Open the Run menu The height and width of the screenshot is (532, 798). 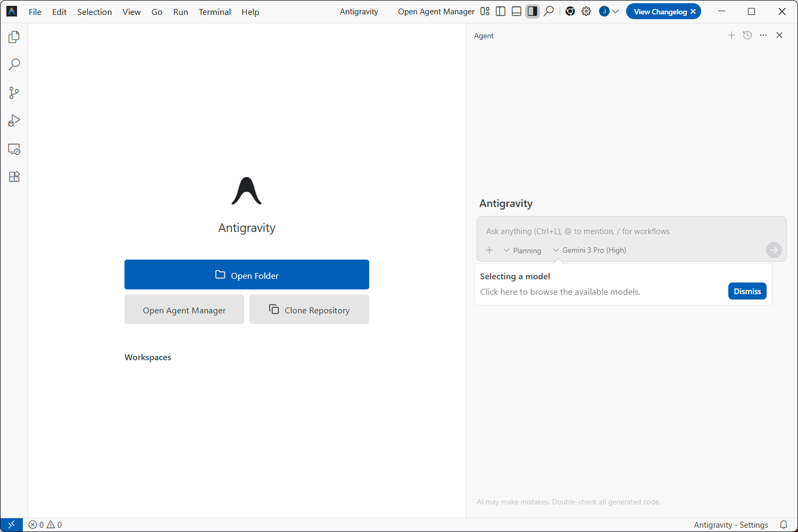coord(181,12)
